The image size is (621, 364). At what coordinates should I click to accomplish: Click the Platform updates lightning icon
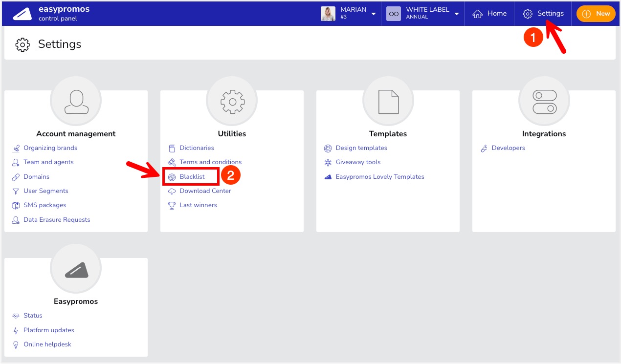tap(16, 330)
